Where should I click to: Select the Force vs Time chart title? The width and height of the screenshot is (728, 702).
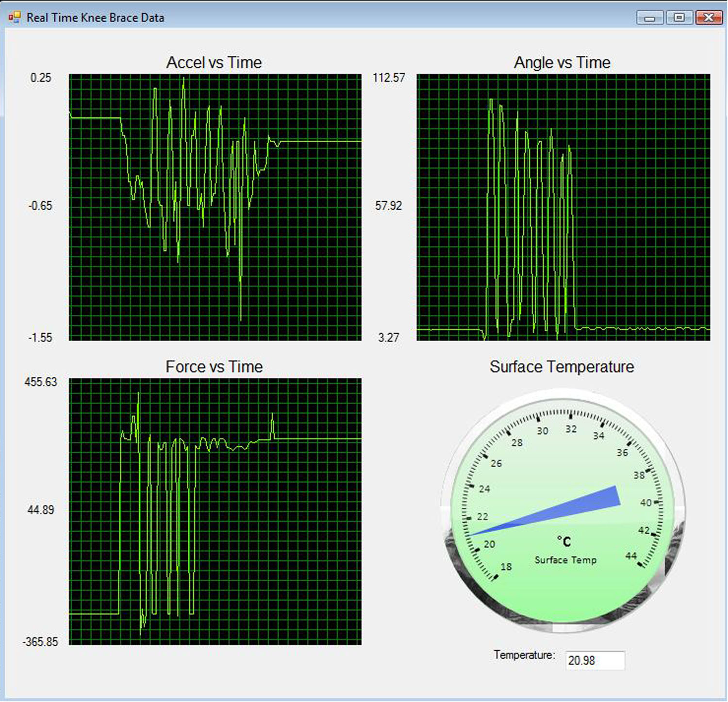point(214,367)
